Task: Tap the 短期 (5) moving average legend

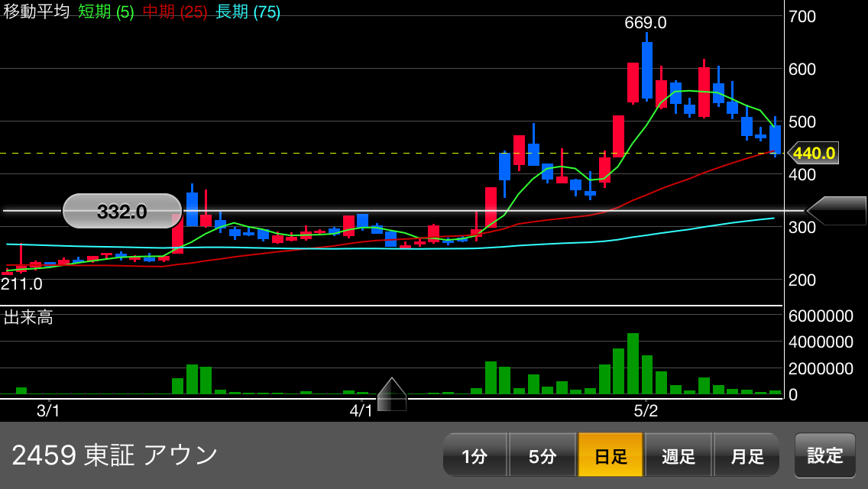Action: [106, 12]
